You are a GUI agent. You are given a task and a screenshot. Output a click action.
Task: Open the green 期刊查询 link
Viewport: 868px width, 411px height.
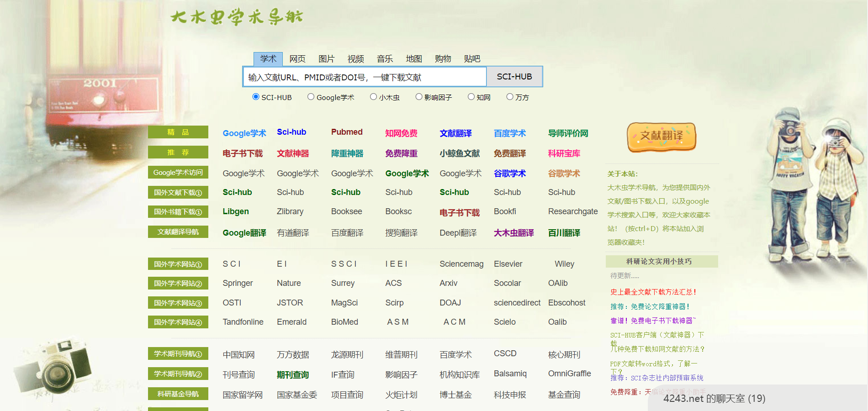(x=293, y=375)
